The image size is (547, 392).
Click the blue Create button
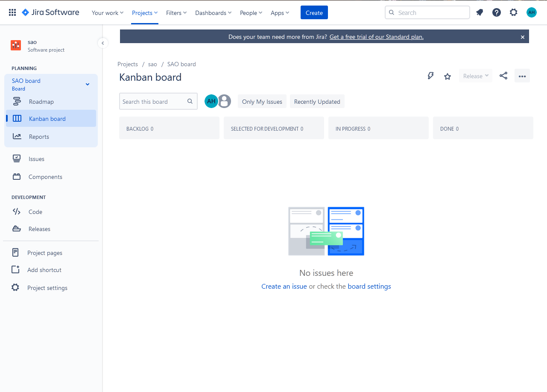coord(314,12)
